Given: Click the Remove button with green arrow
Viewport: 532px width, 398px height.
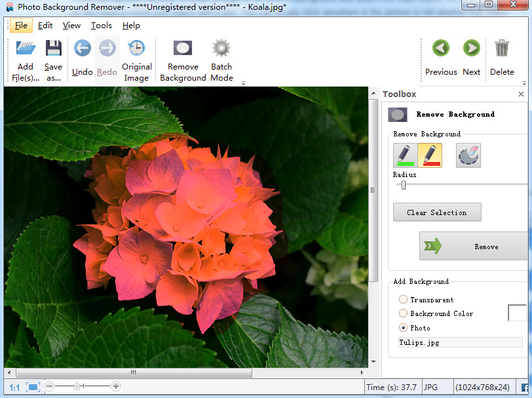Looking at the screenshot, I should 474,246.
